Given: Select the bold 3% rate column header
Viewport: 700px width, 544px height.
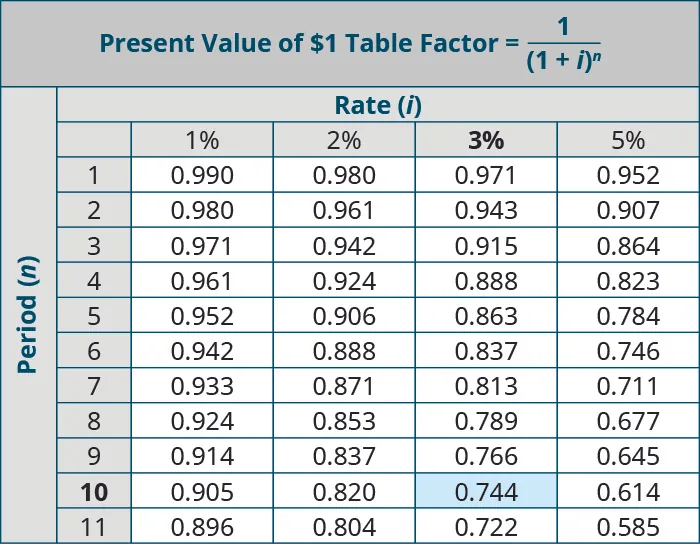Looking at the screenshot, I should (x=486, y=141).
